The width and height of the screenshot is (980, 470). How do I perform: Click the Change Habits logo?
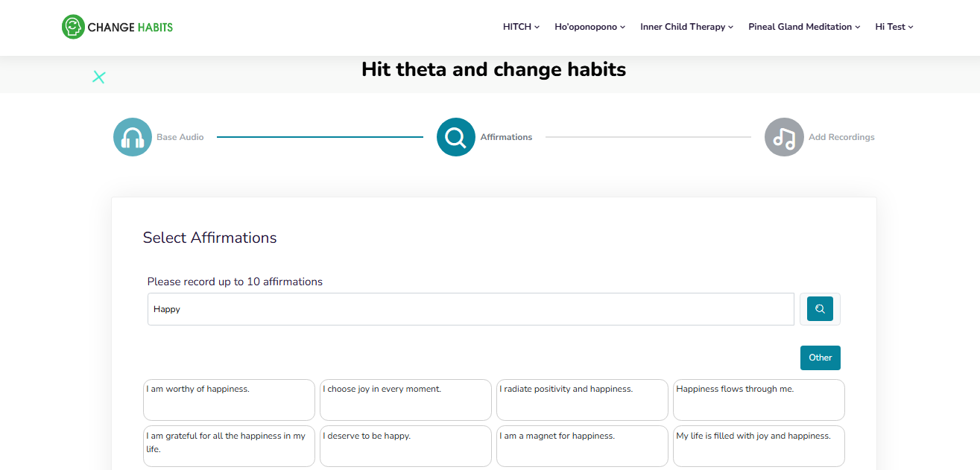(117, 27)
